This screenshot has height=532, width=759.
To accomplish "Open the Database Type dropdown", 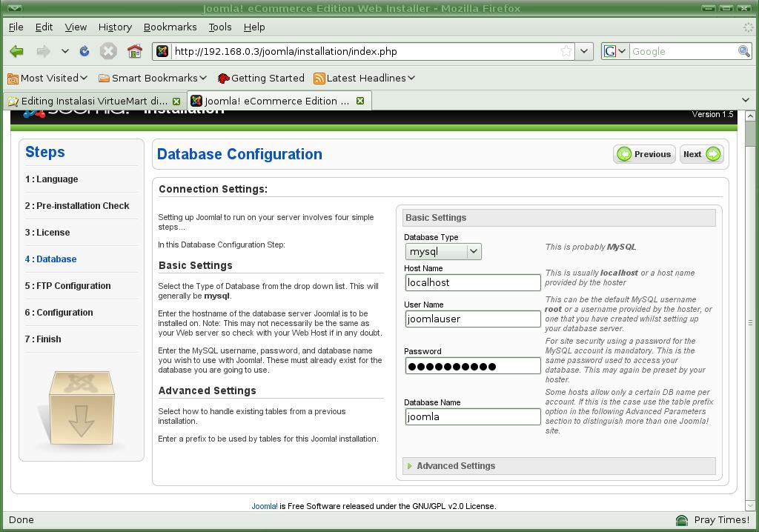I will click(443, 251).
